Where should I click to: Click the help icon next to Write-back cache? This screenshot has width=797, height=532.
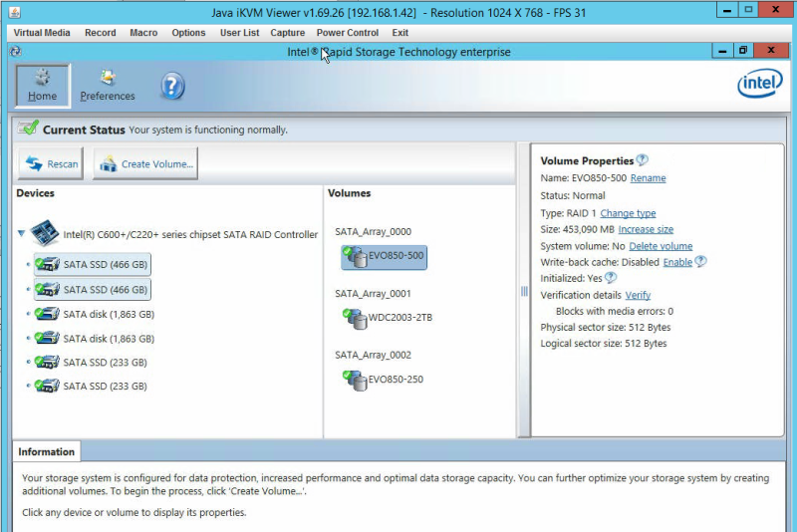[700, 262]
